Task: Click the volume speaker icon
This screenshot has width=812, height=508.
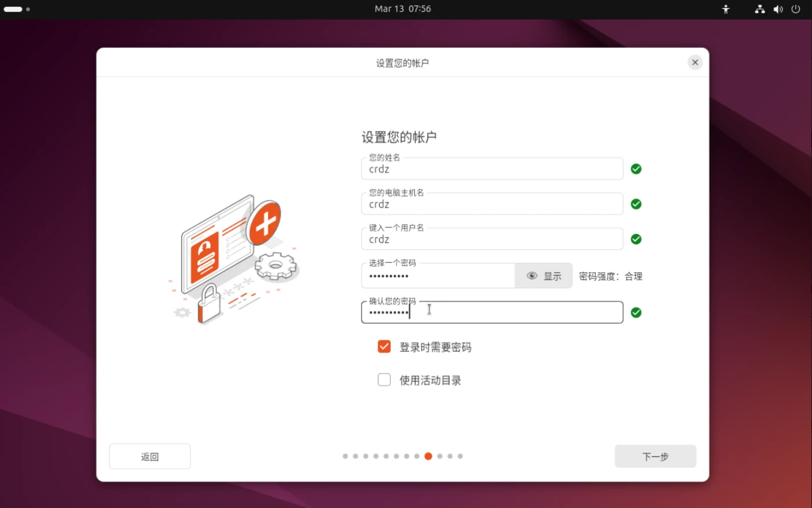Action: (x=778, y=9)
